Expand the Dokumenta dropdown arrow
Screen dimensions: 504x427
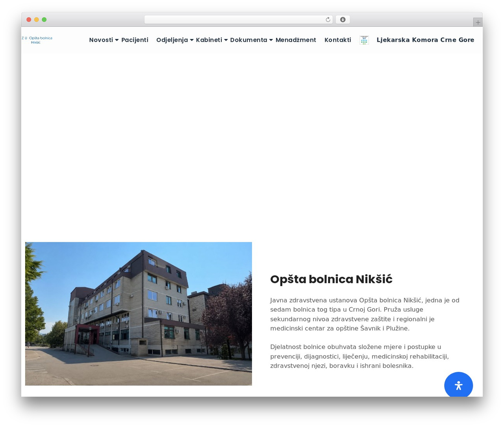pyautogui.click(x=271, y=40)
